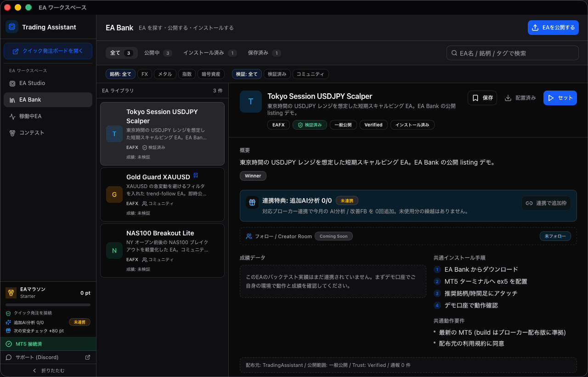Toggle 検証: 全て filter chip
Image resolution: width=588 pixels, height=377 pixels.
[x=247, y=74]
